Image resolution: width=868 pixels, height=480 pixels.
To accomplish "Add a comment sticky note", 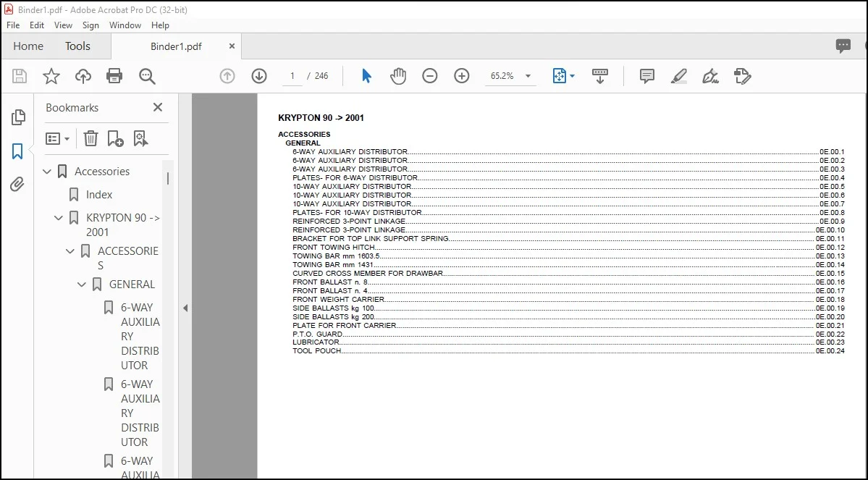I will pos(646,76).
